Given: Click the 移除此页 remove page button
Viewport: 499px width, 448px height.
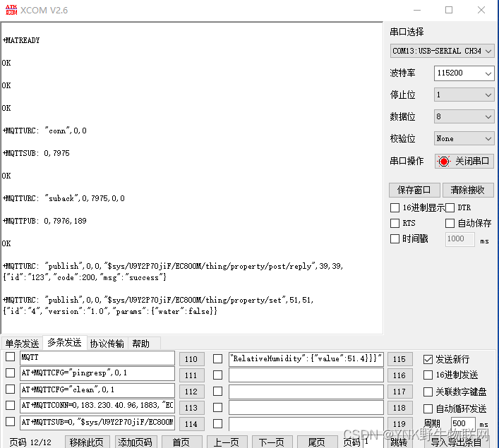Looking at the screenshot, I should pos(86,442).
